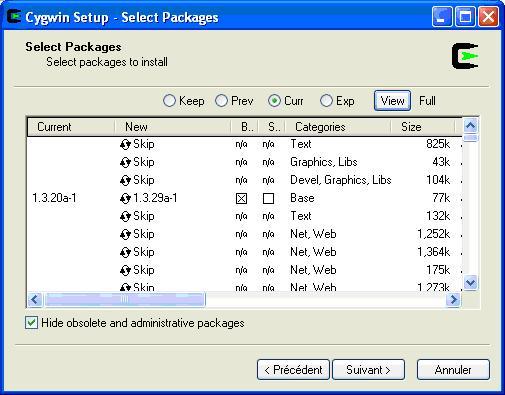The width and height of the screenshot is (505, 395).
Task: Toggle Hide obsolete and administrative packages
Action: (31, 323)
